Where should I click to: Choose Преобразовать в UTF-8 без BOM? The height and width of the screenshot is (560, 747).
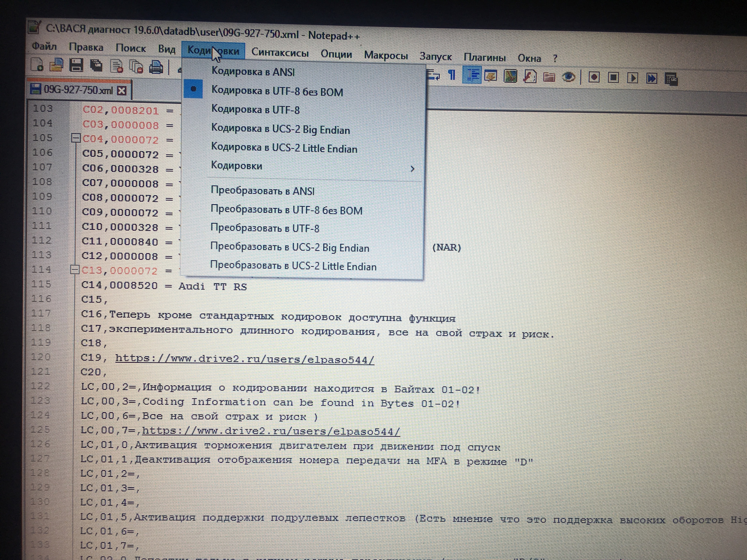[303, 210]
